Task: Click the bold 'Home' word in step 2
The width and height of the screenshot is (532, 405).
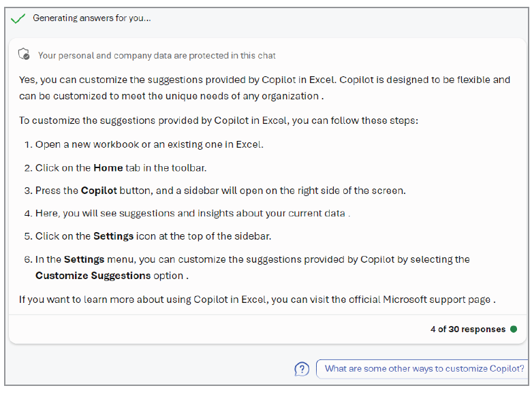Action: point(108,167)
